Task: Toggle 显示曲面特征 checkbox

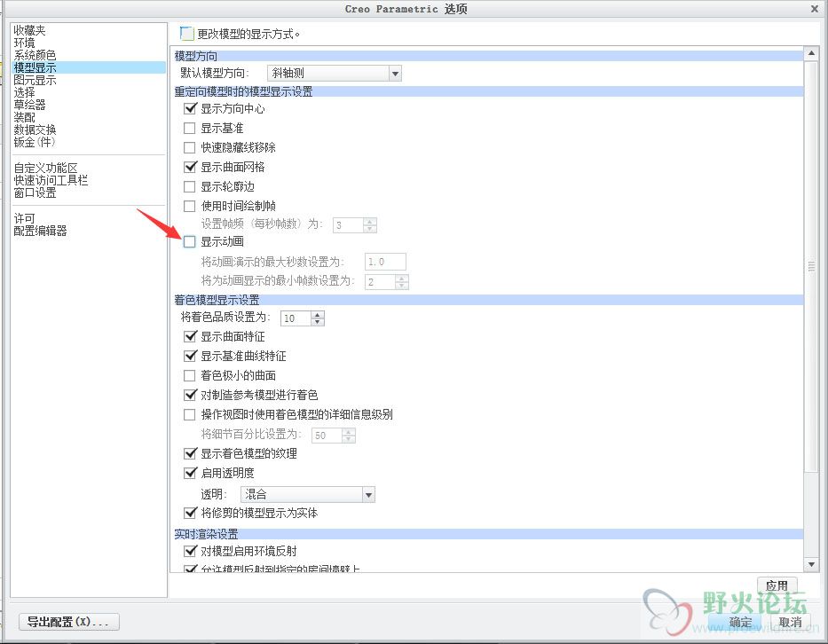Action: tap(190, 337)
